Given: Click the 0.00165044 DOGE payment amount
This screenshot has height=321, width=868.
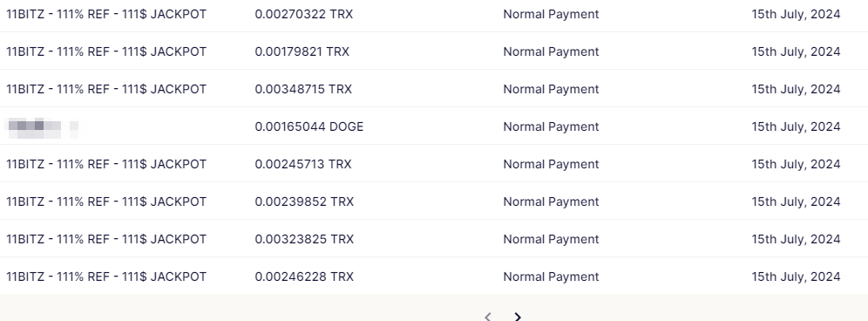Looking at the screenshot, I should (x=309, y=127).
